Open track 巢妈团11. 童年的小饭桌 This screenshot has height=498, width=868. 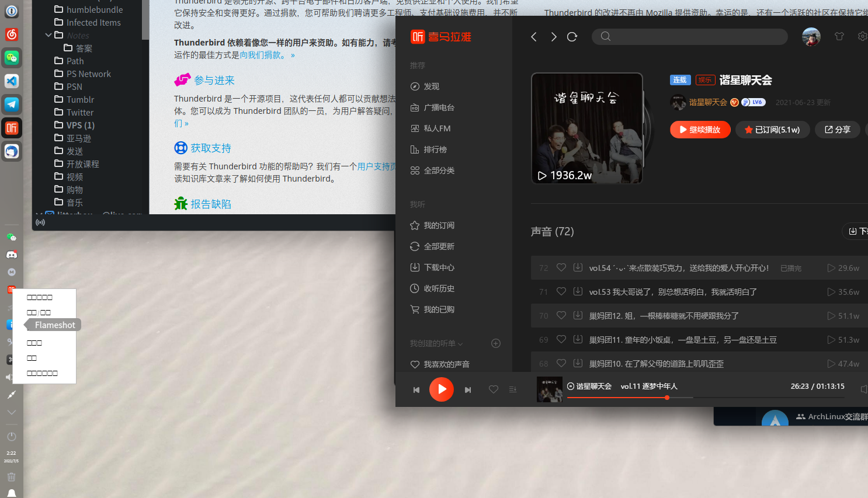pos(683,340)
